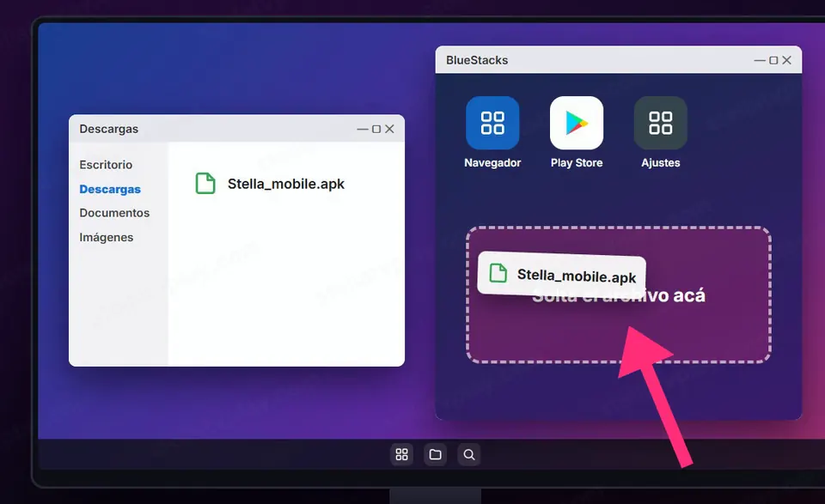Click the taskbar search icon

tap(469, 454)
